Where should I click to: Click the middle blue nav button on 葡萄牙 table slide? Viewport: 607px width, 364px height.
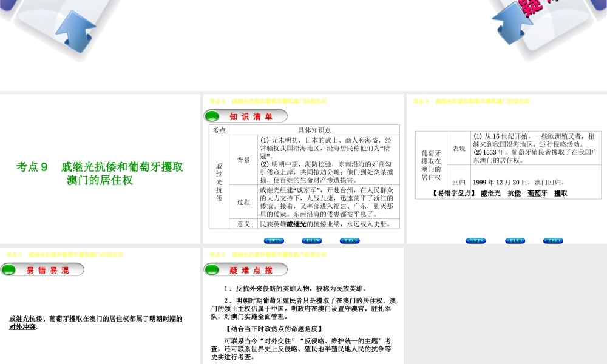515,241
